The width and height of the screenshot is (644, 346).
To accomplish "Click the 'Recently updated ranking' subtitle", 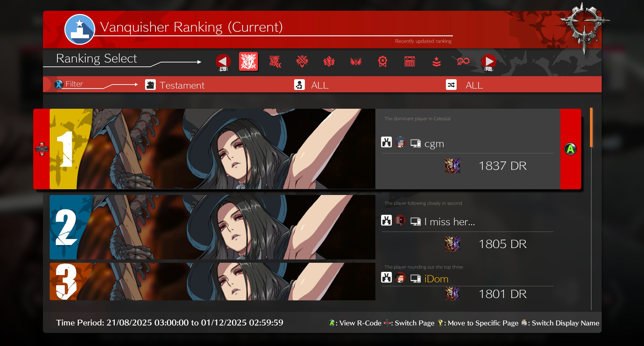I will click(423, 41).
